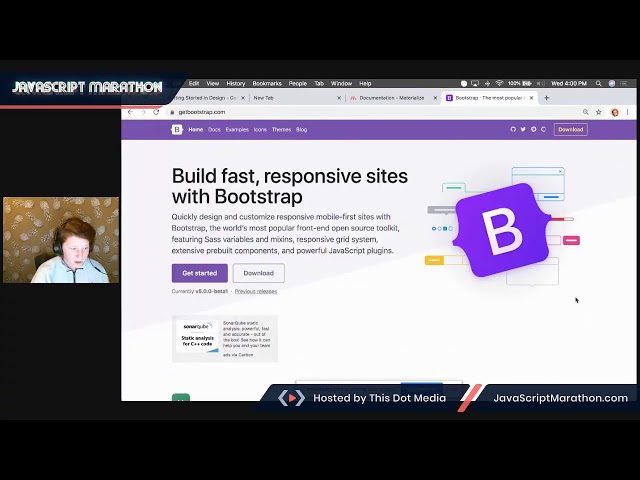Click the large Bootstrap B hero logo

point(502,230)
